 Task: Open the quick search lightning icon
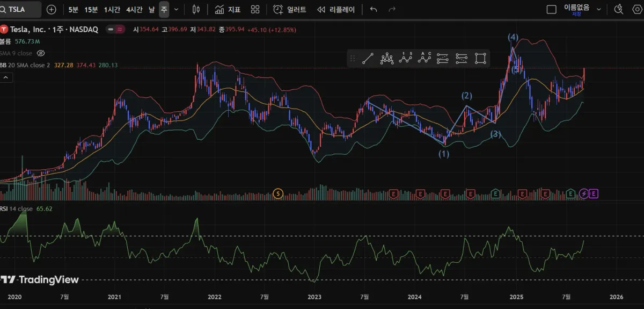click(619, 9)
